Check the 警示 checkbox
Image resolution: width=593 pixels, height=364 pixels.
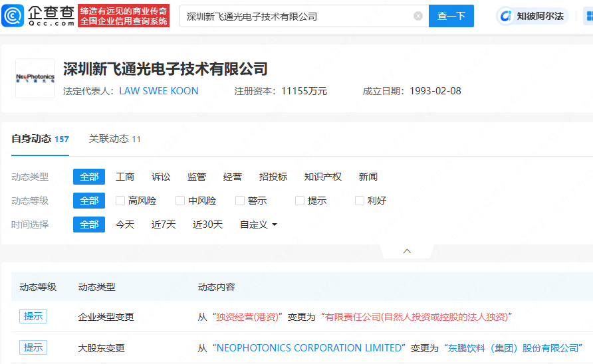[x=240, y=201]
